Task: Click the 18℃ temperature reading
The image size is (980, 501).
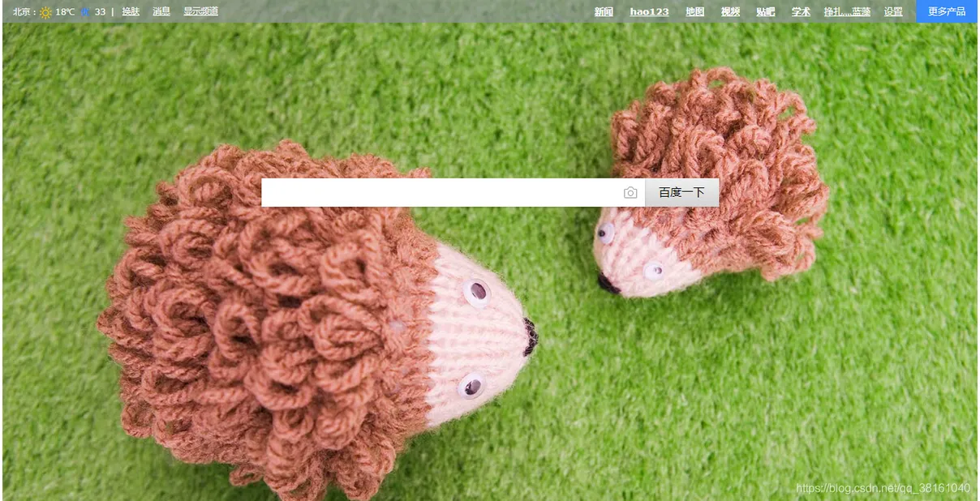Action: click(65, 12)
